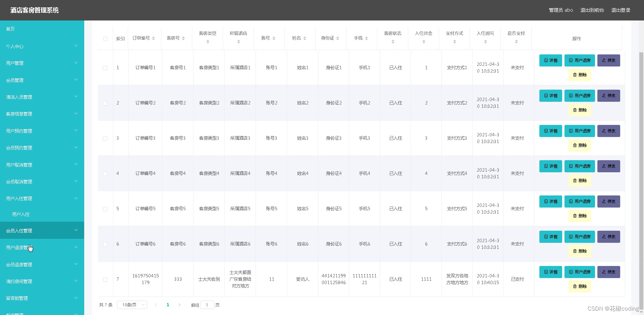Sort by 客房类型 column arrows
Viewport: 644px width, 315px height.
tap(208, 42)
